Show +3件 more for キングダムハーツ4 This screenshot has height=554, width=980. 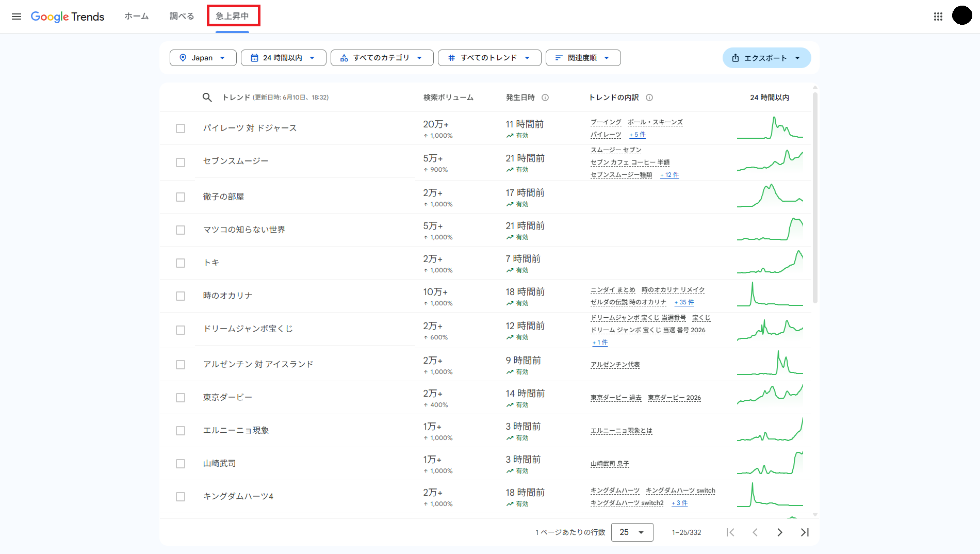tap(680, 503)
